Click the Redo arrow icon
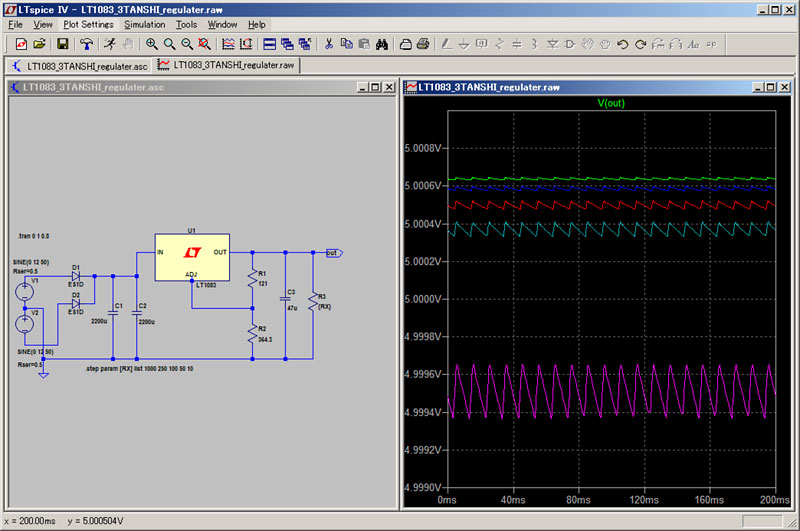Screen dimensions: 800x531 [640, 44]
